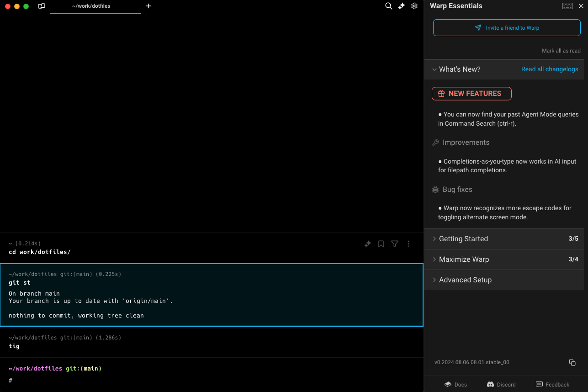
Task: Add a new tab with plus button
Action: coord(148,6)
